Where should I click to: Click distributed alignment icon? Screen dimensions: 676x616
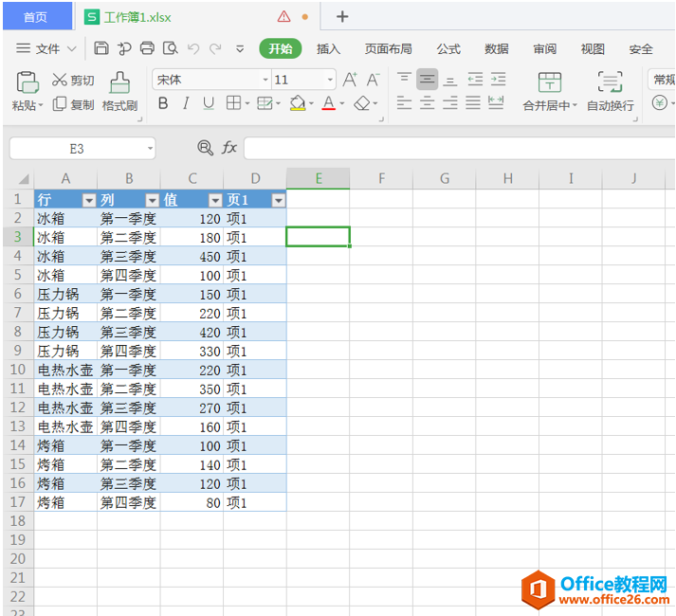tap(496, 102)
